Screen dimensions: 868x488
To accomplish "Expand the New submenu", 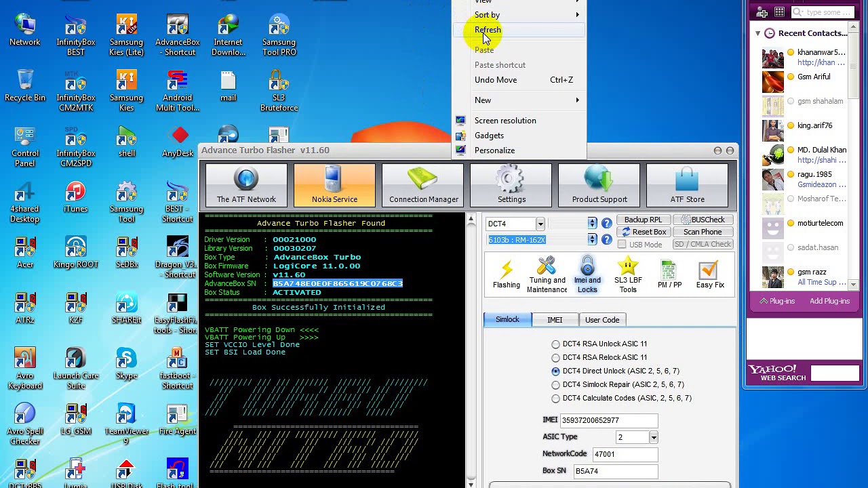I will coord(519,100).
